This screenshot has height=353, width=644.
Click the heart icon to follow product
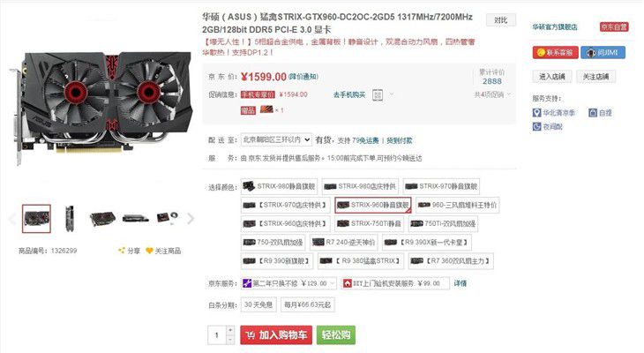[x=149, y=251]
